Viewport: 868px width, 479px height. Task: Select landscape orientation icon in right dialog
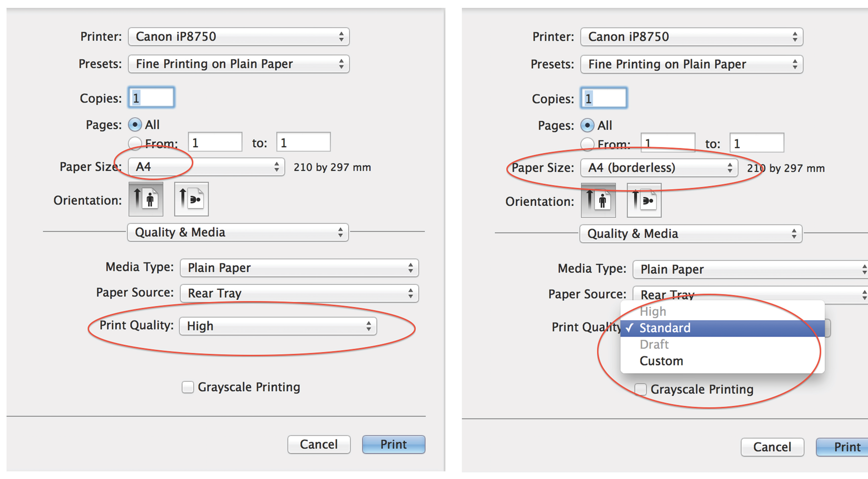pos(644,200)
